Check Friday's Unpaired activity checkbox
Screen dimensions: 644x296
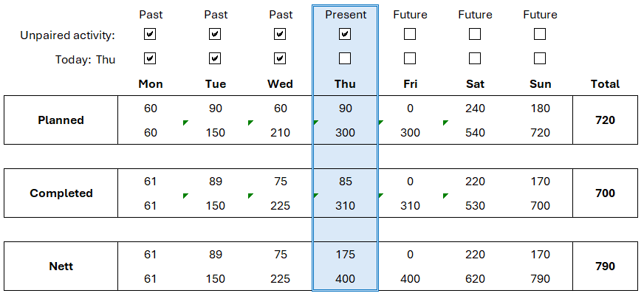tap(409, 34)
